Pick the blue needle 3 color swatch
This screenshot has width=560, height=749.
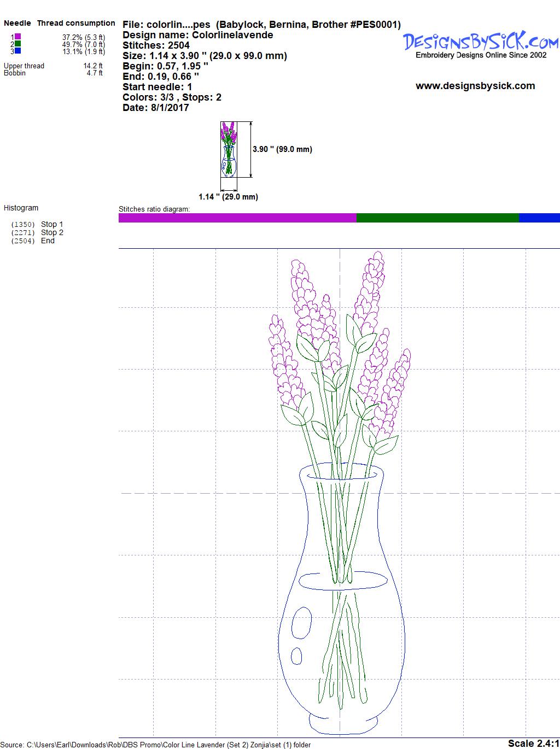point(18,51)
